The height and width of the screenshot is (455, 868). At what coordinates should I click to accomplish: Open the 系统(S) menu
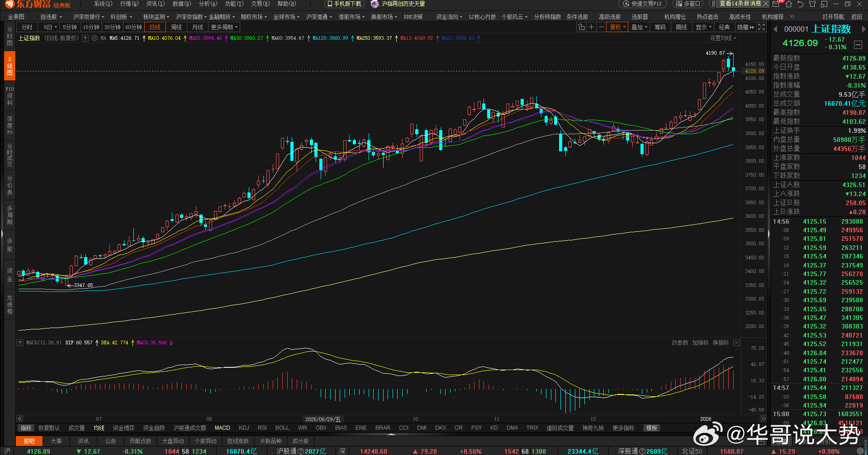point(103,4)
